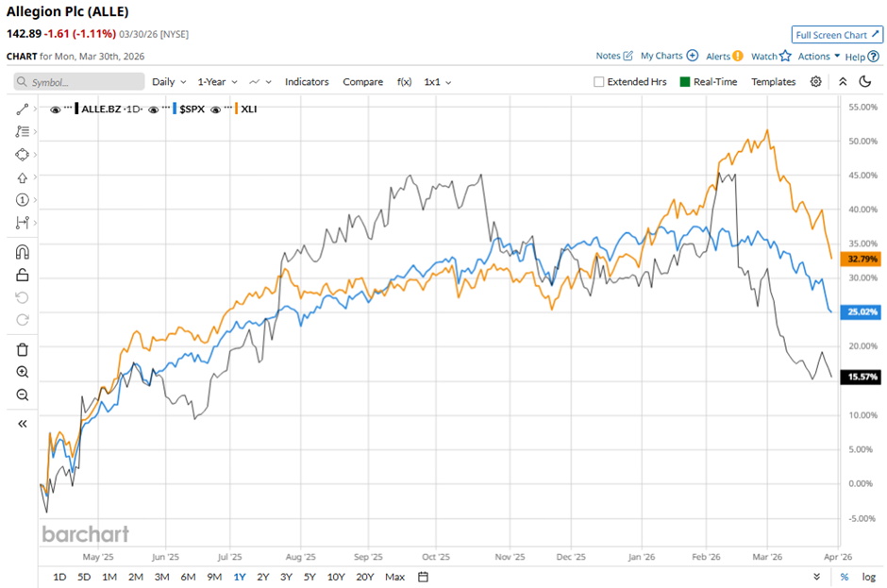Expand the bottom double chevron down

point(817,577)
